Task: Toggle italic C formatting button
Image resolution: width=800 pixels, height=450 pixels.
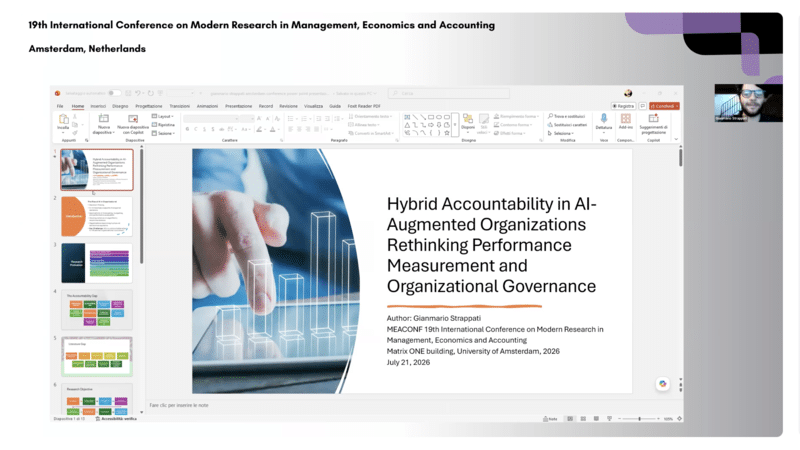Action: (x=196, y=130)
